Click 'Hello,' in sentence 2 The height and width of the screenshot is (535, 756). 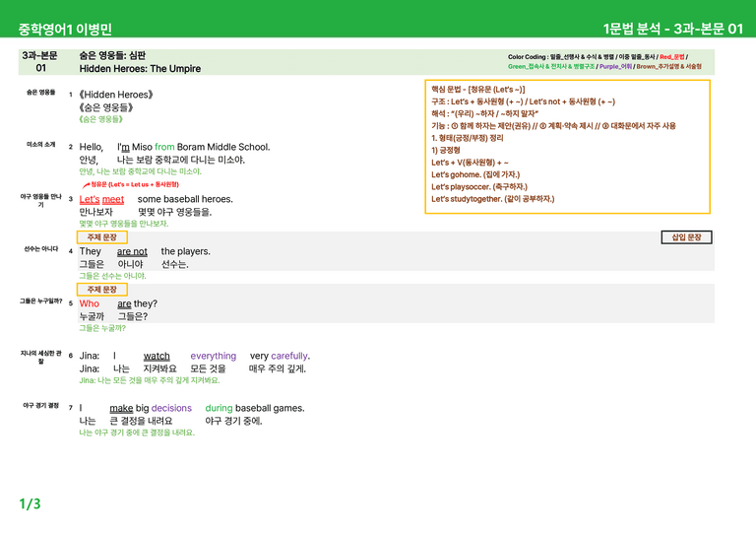92,147
